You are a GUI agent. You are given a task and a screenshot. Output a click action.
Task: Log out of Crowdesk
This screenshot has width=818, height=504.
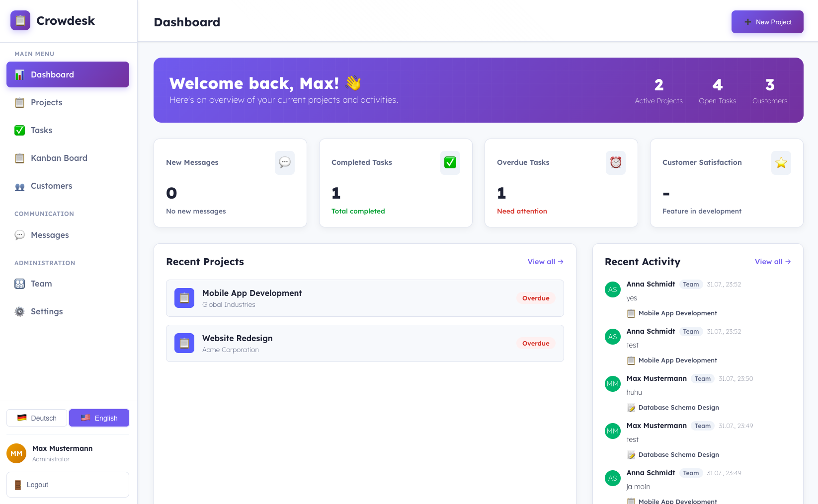pos(67,484)
